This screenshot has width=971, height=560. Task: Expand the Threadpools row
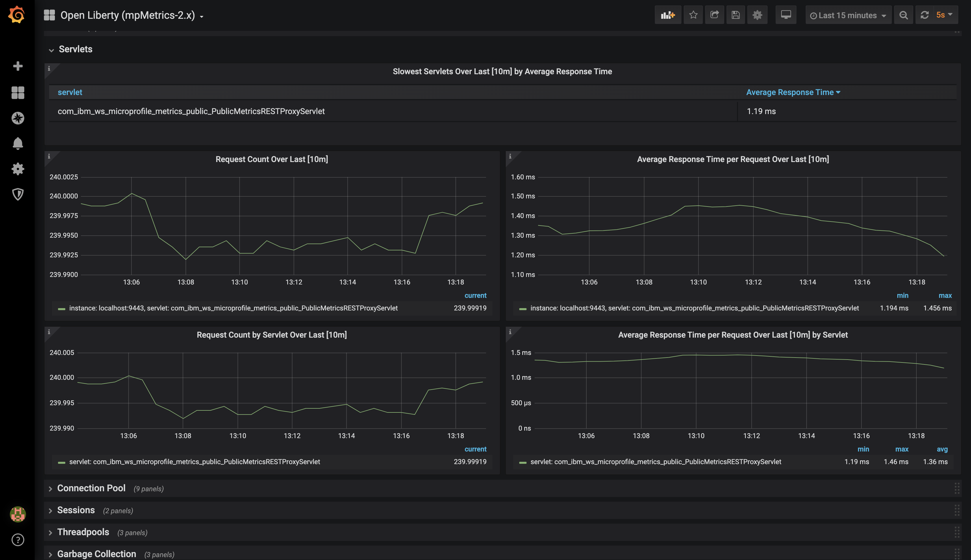83,532
